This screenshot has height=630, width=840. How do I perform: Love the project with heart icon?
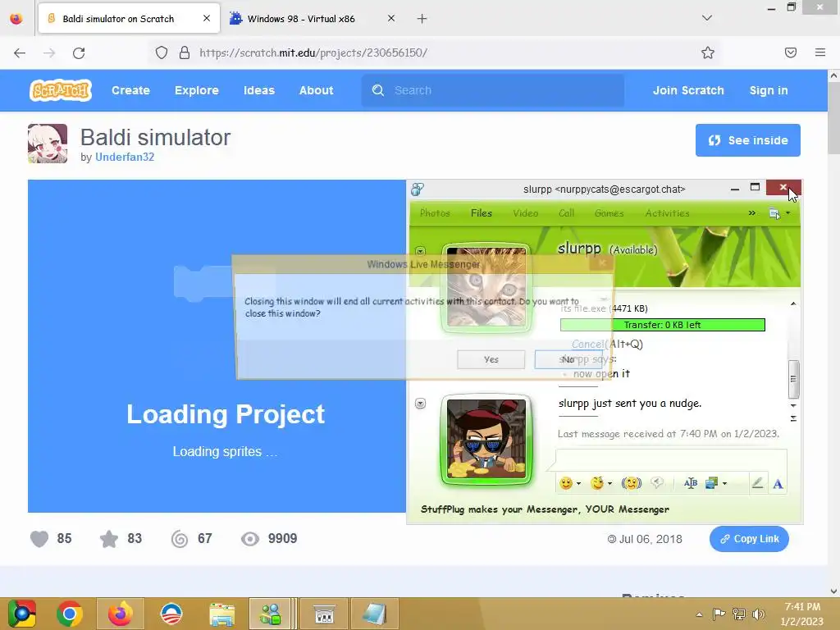point(39,539)
